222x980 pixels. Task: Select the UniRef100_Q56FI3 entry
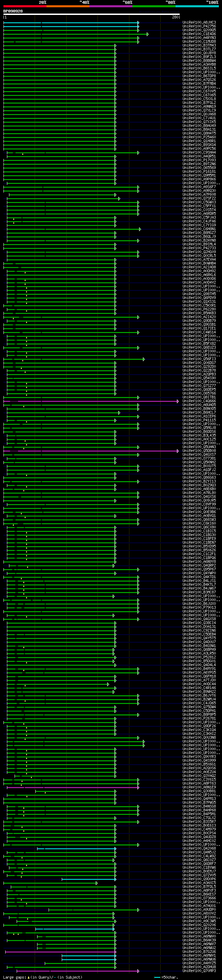[x=199, y=359]
